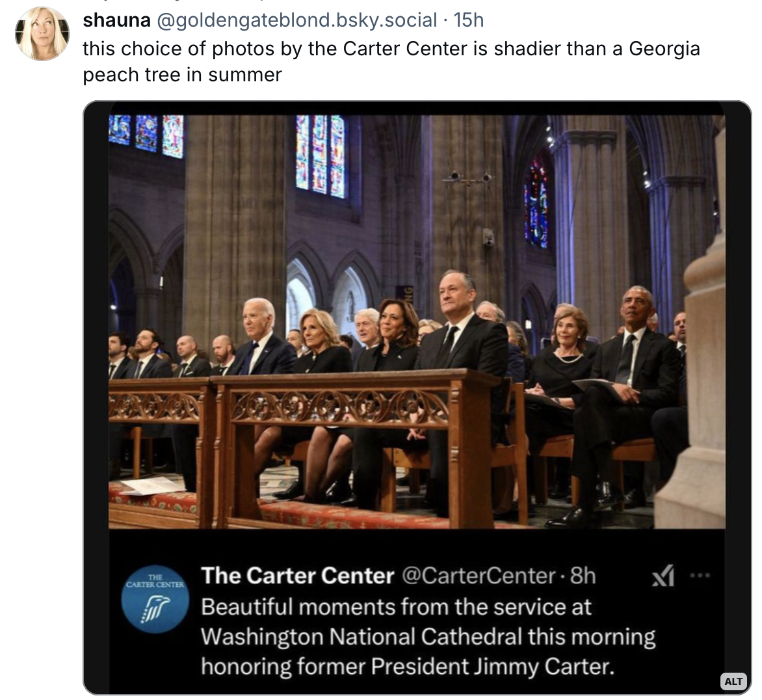
Task: Click the display name shauna
Action: pos(116,20)
